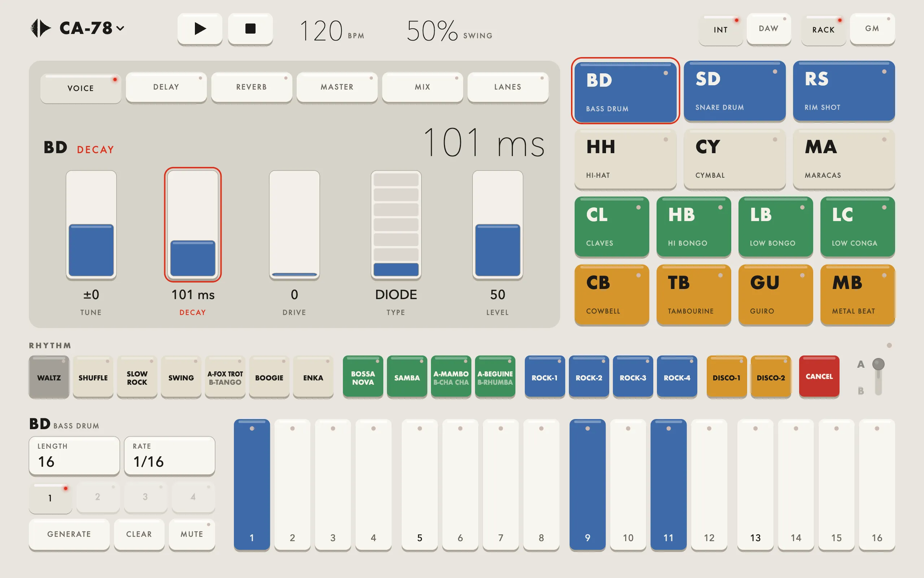Enable GM mapping mode

pyautogui.click(x=872, y=29)
